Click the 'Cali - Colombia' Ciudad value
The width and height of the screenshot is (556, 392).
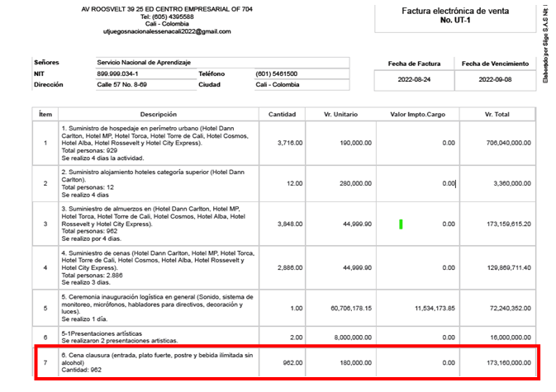(x=278, y=85)
